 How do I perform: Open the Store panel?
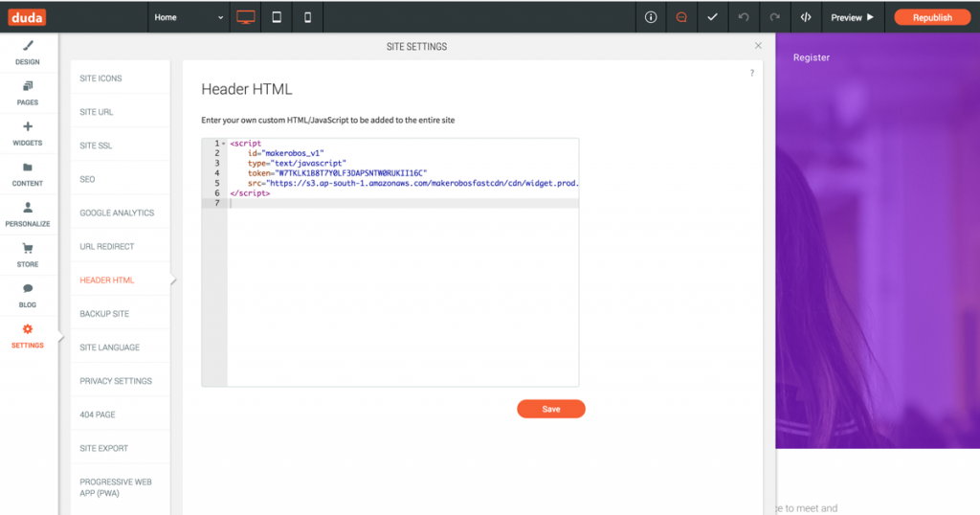(x=28, y=256)
